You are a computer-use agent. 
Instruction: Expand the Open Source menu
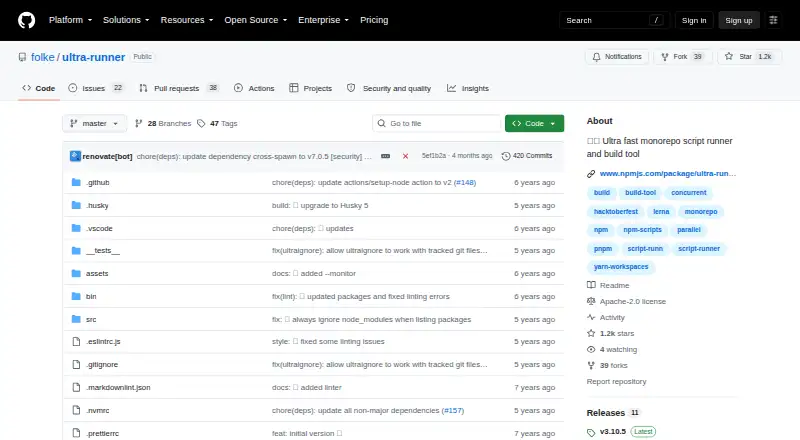click(x=256, y=20)
